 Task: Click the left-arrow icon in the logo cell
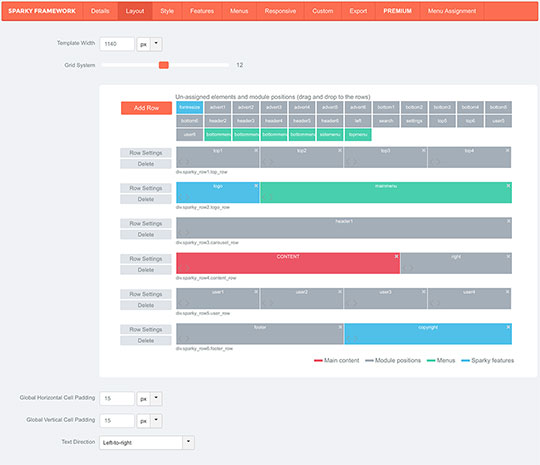point(180,197)
